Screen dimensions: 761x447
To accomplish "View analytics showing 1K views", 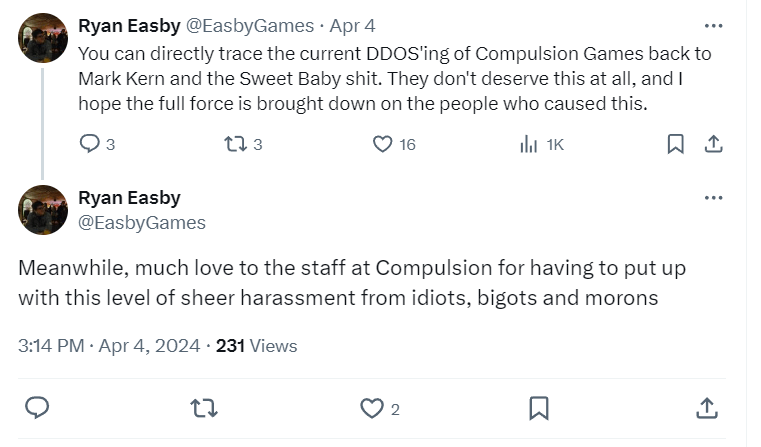I will pos(530,144).
